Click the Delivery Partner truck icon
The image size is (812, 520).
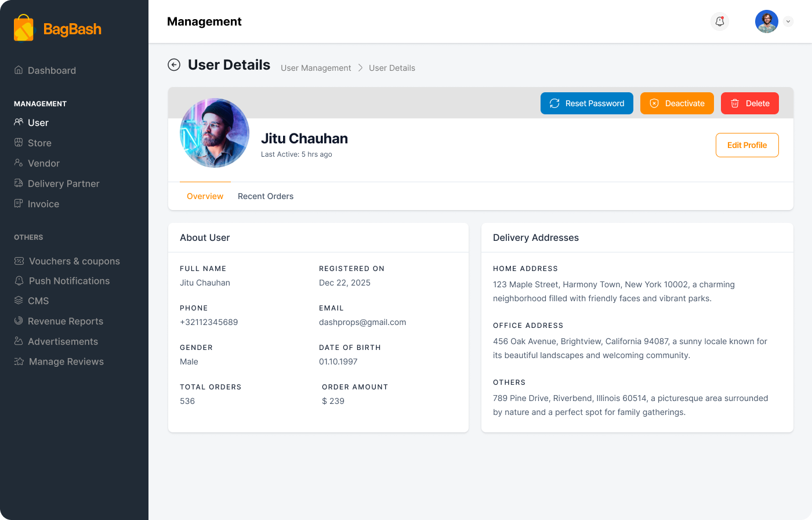click(x=19, y=183)
